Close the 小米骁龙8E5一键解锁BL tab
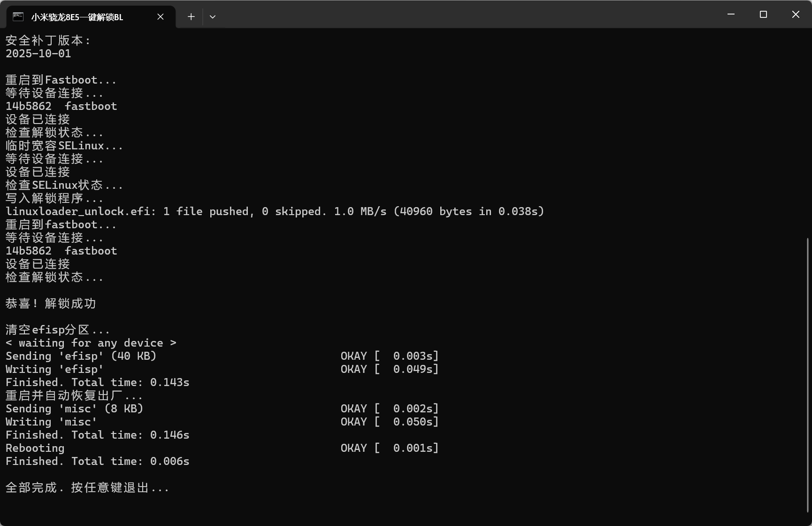812x526 pixels. (x=161, y=17)
